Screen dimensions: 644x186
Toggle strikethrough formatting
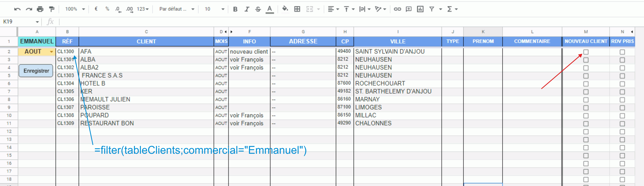(258, 9)
